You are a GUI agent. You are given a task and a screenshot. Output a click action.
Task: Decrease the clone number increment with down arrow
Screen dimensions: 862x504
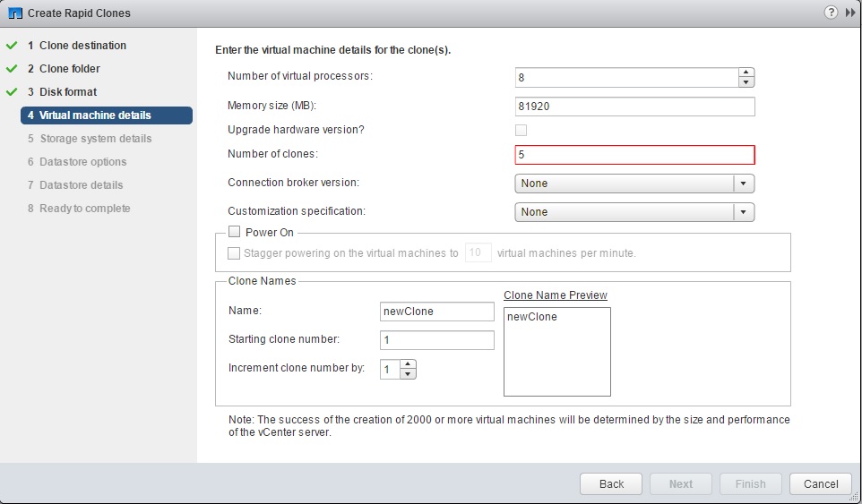[x=409, y=374]
